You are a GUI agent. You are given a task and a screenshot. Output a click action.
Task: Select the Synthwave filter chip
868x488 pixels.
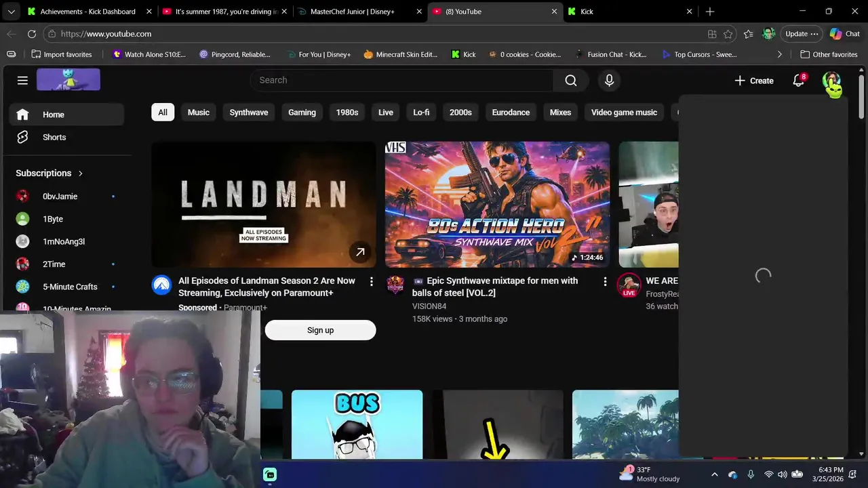point(249,113)
